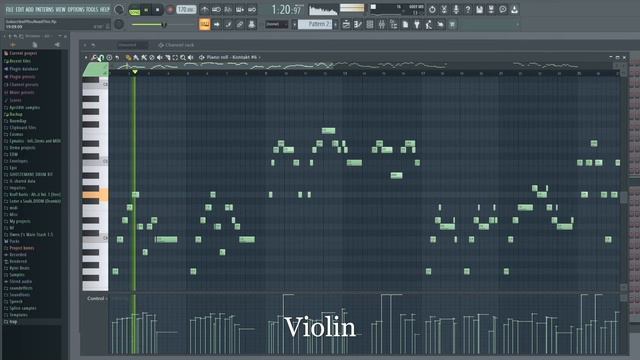Open the Channel rack view icon
The width and height of the screenshot is (640, 360).
(x=370, y=24)
